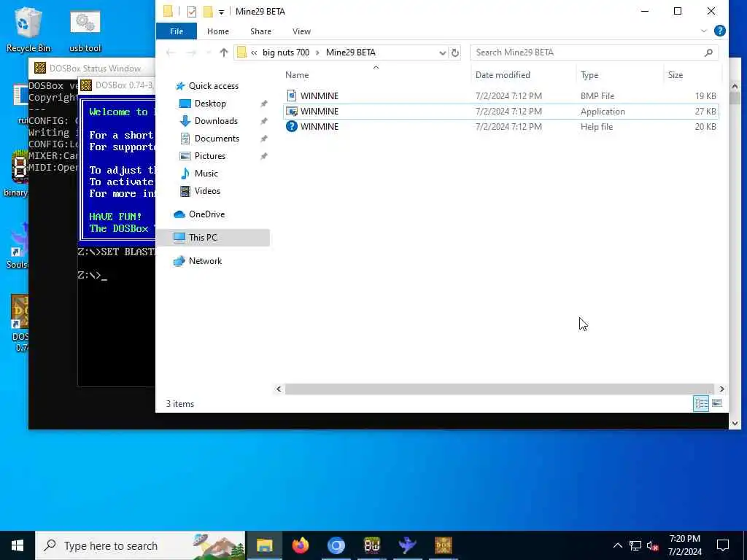Switch to the Home ribbon tab
The height and width of the screenshot is (560, 747).
click(x=217, y=31)
